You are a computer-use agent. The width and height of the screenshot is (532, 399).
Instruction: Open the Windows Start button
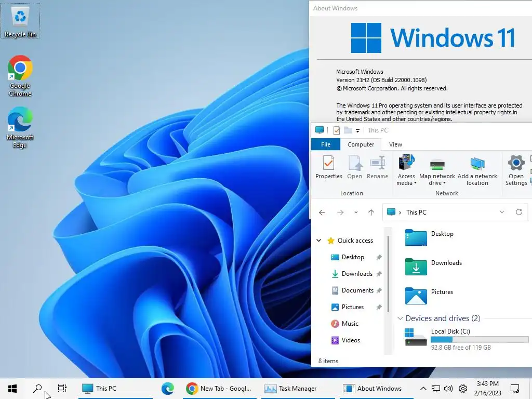(12, 388)
